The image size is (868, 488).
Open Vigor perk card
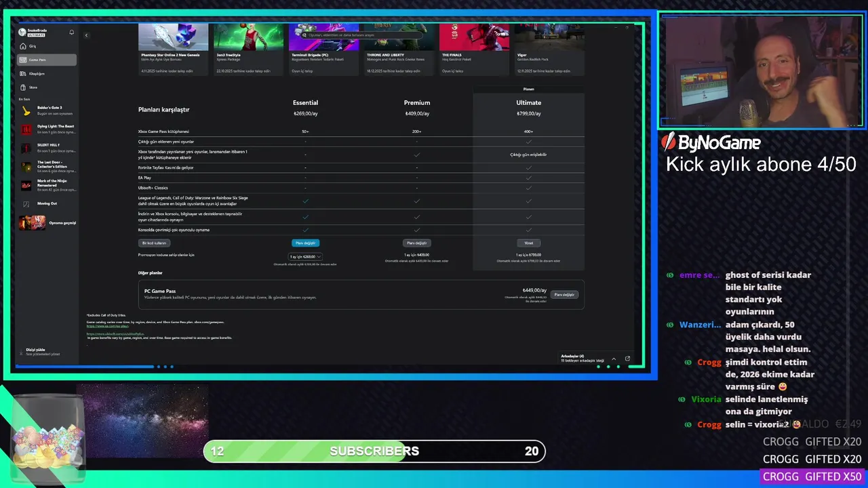(x=549, y=49)
